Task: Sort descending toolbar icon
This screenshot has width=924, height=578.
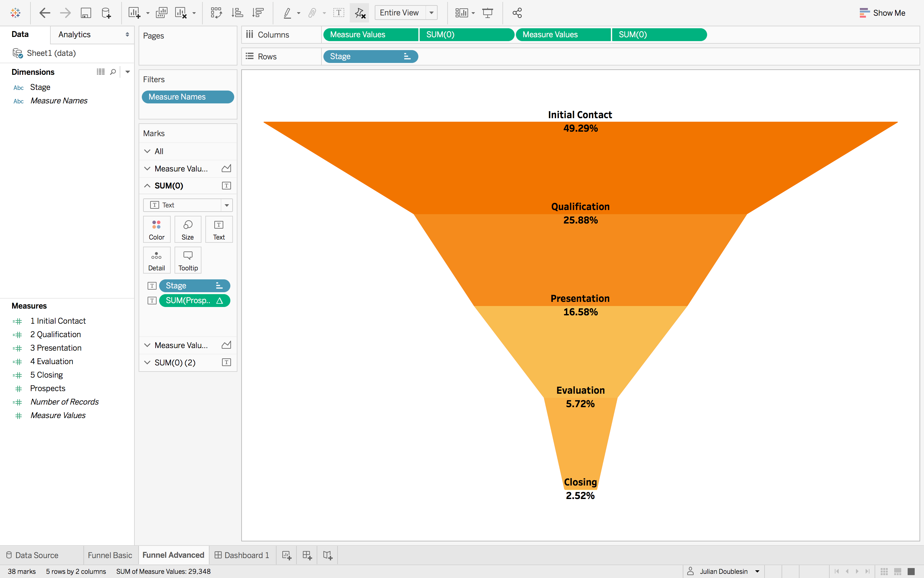Action: tap(258, 13)
